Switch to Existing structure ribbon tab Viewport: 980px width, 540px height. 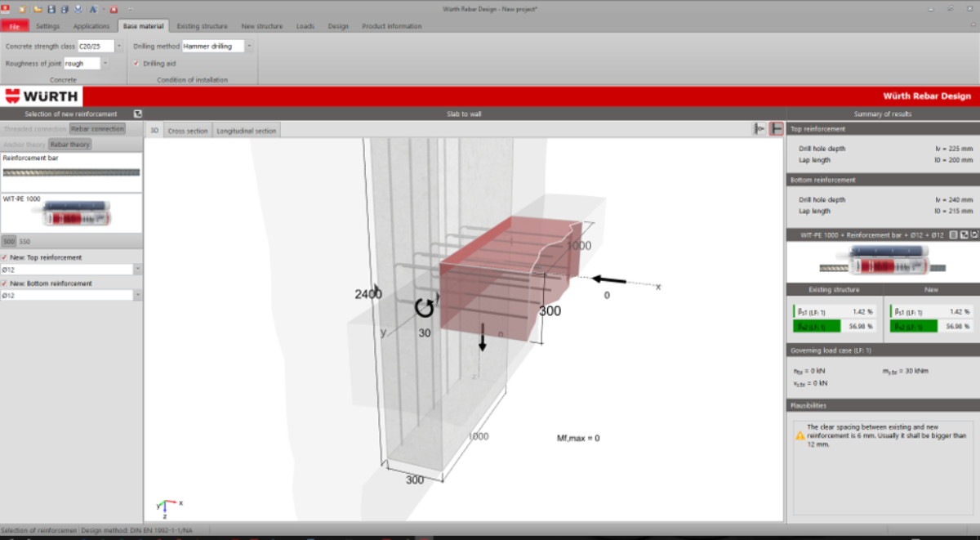(x=202, y=26)
